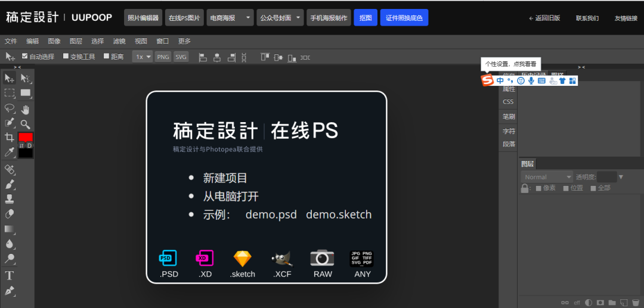Enable the 变换工具 checkbox
This screenshot has height=308, width=644.
pos(66,56)
